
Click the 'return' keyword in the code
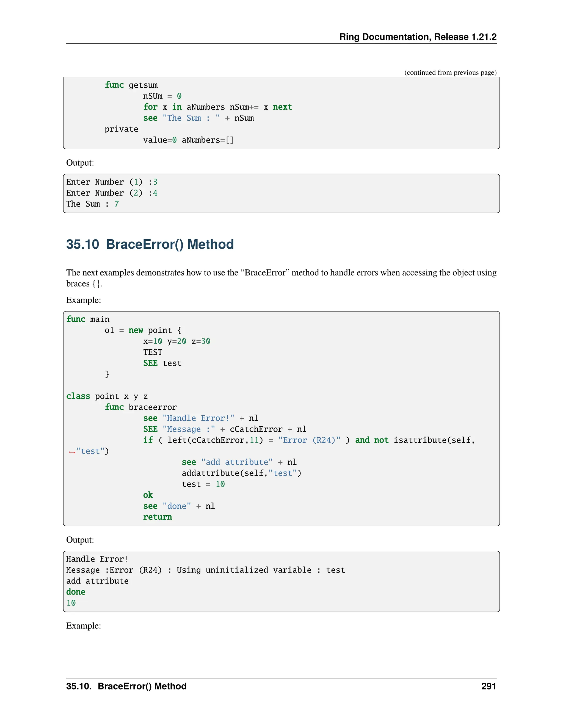(158, 517)
